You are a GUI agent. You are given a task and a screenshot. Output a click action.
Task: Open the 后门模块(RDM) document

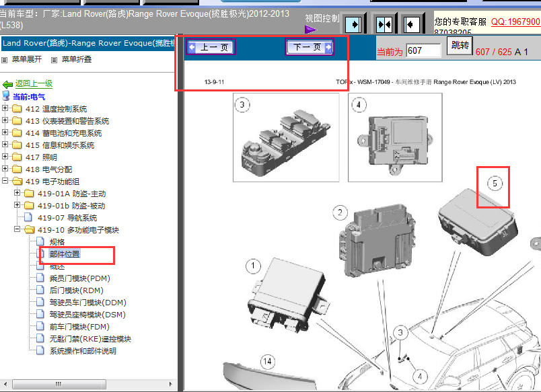click(x=76, y=290)
